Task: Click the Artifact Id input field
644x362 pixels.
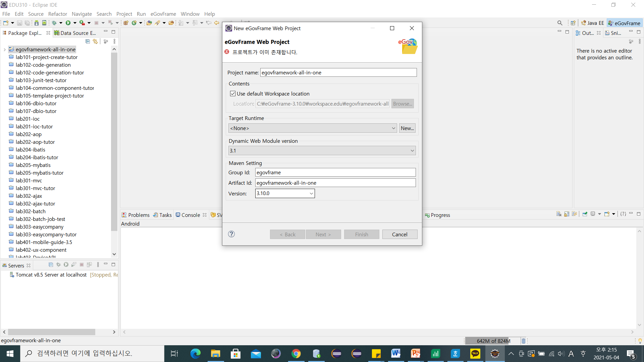Action: click(335, 183)
